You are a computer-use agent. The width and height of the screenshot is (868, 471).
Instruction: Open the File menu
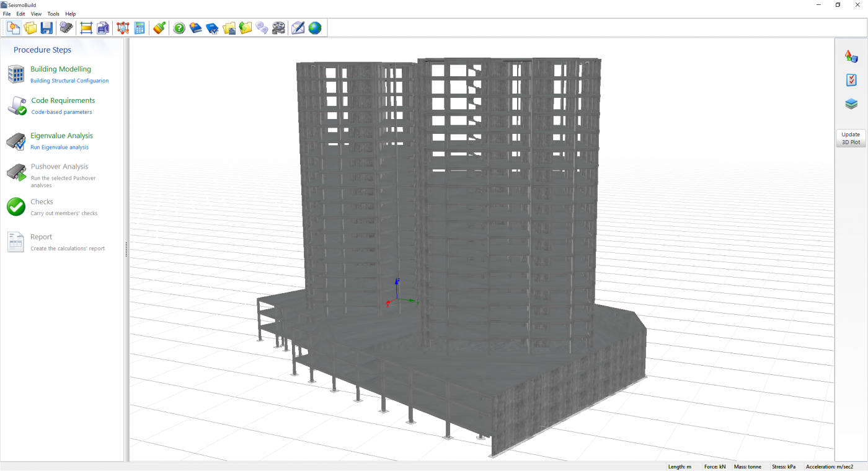7,14
